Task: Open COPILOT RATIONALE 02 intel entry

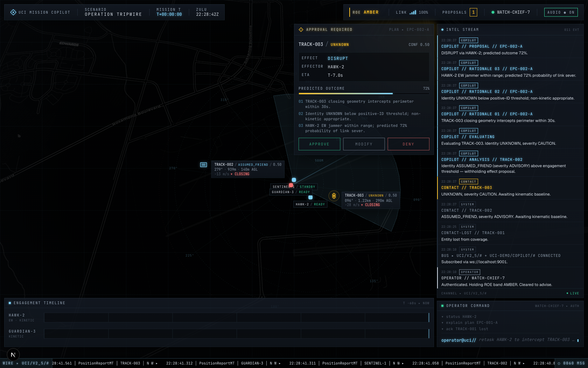Action: point(510,92)
